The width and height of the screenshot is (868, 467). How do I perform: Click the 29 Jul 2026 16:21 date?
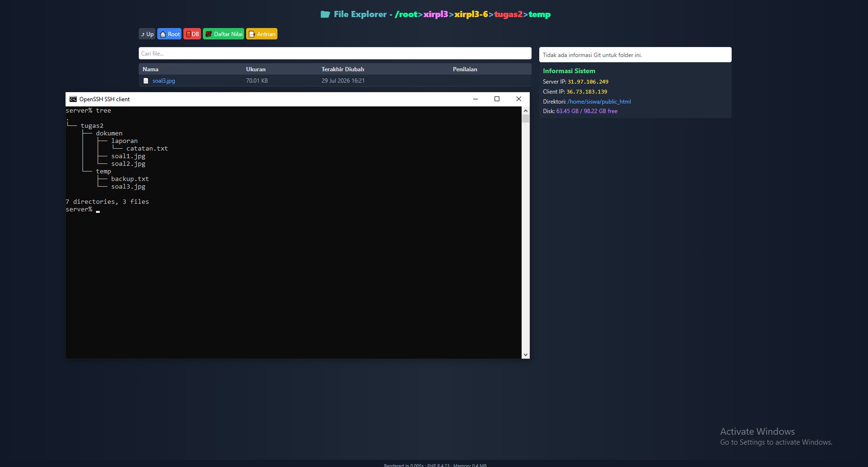point(343,81)
